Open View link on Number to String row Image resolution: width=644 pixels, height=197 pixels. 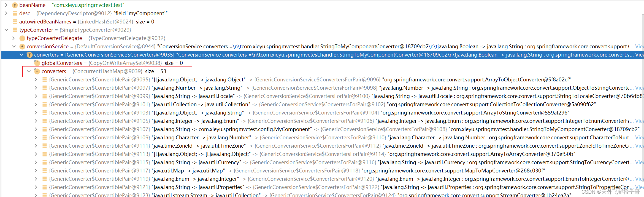pyautogui.click(x=640, y=88)
